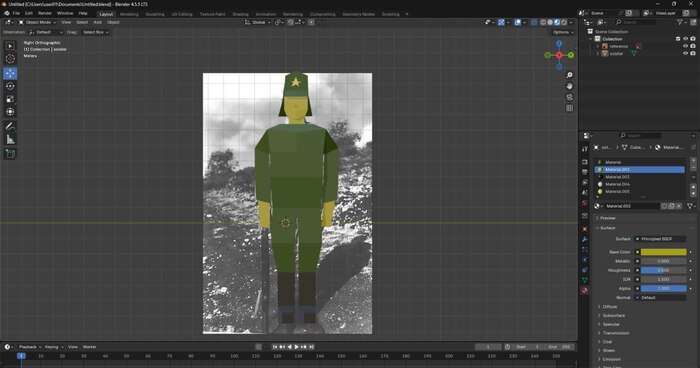The image size is (700, 368).
Task: Open the World properties tab
Action: click(585, 203)
